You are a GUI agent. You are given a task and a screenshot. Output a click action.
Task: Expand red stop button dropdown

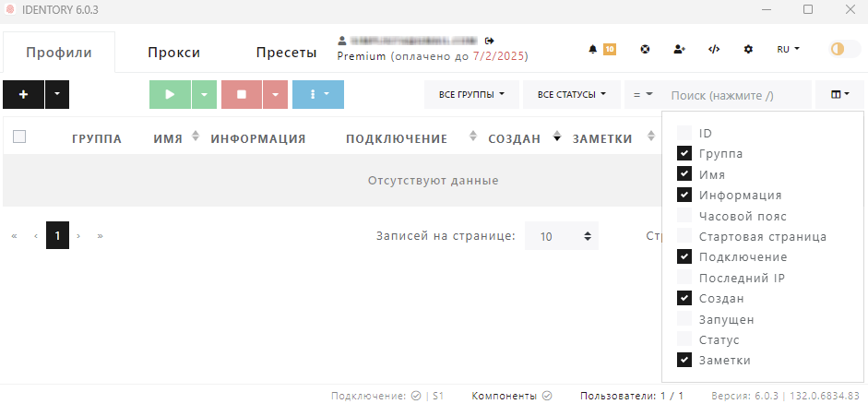[276, 95]
